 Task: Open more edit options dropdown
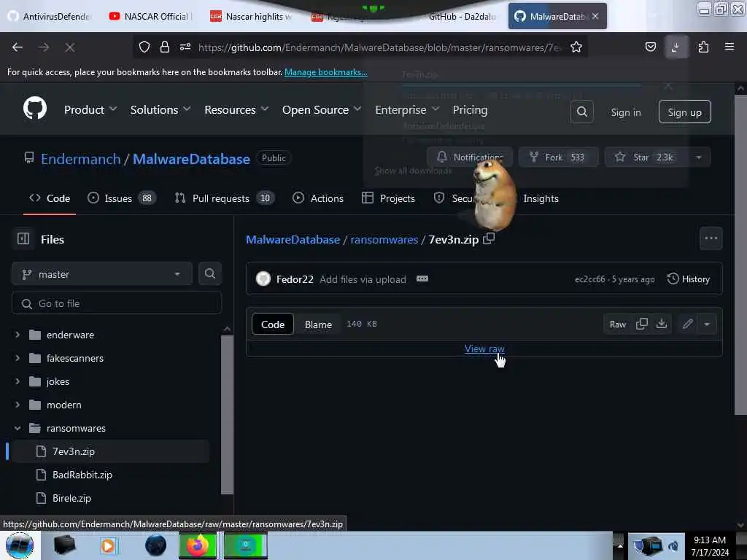[707, 324]
